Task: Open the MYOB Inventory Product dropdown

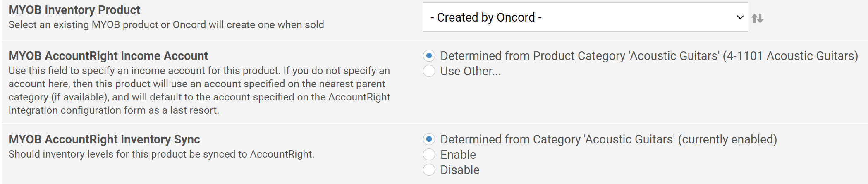Action: click(x=585, y=17)
